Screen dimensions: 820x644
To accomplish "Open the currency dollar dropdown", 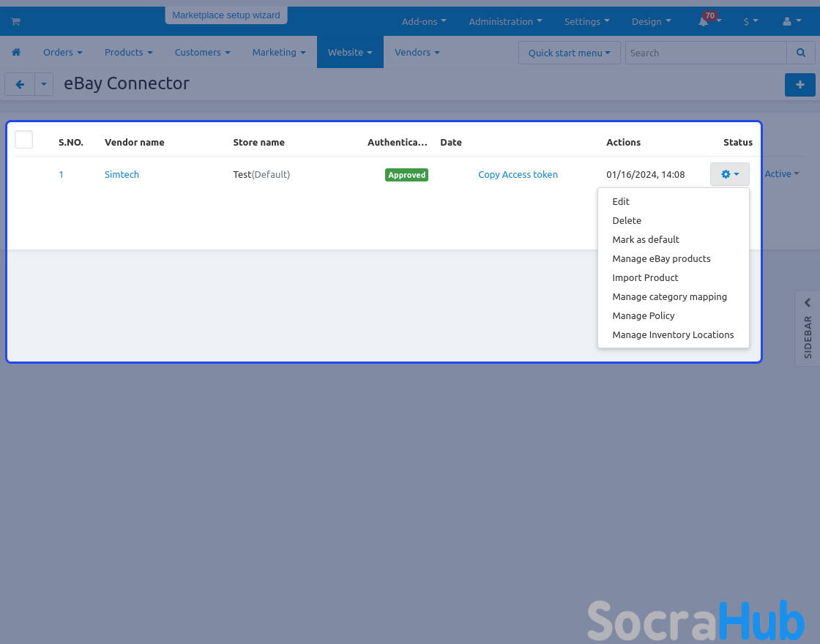I will coord(750,22).
